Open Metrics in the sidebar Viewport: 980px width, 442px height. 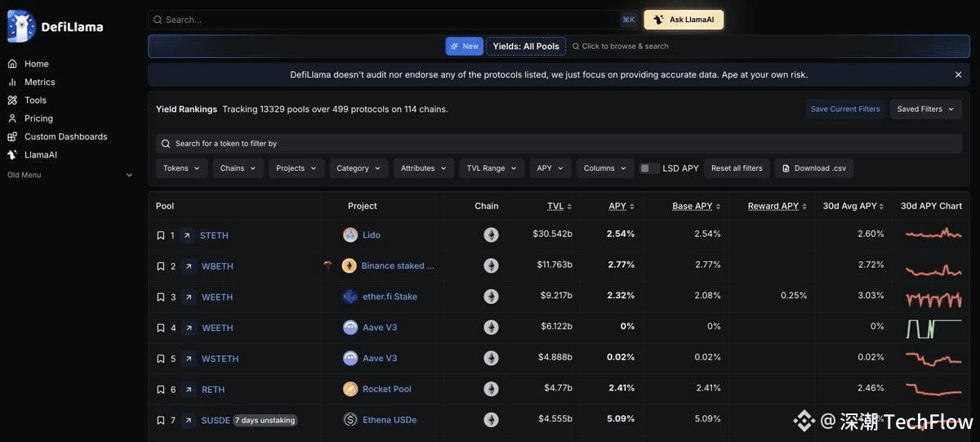39,82
